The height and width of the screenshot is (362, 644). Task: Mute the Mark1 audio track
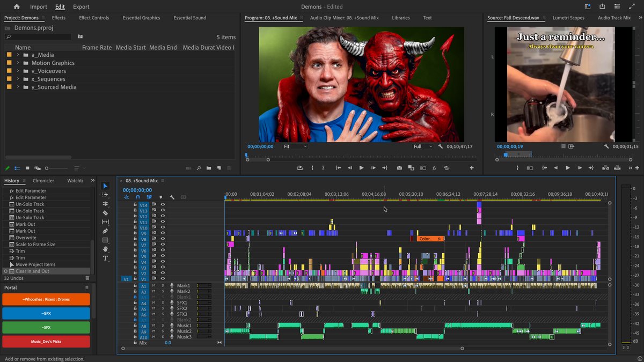pos(153,286)
